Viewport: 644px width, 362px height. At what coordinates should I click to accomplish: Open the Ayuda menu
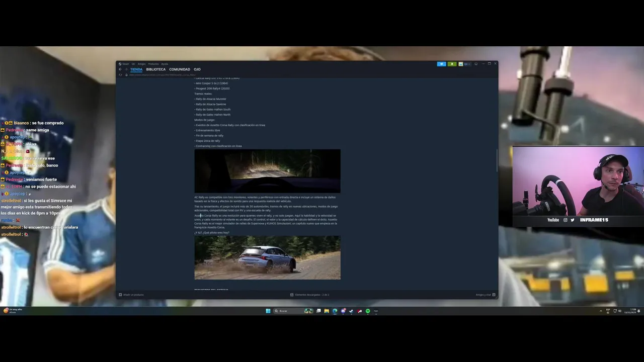pyautogui.click(x=165, y=64)
